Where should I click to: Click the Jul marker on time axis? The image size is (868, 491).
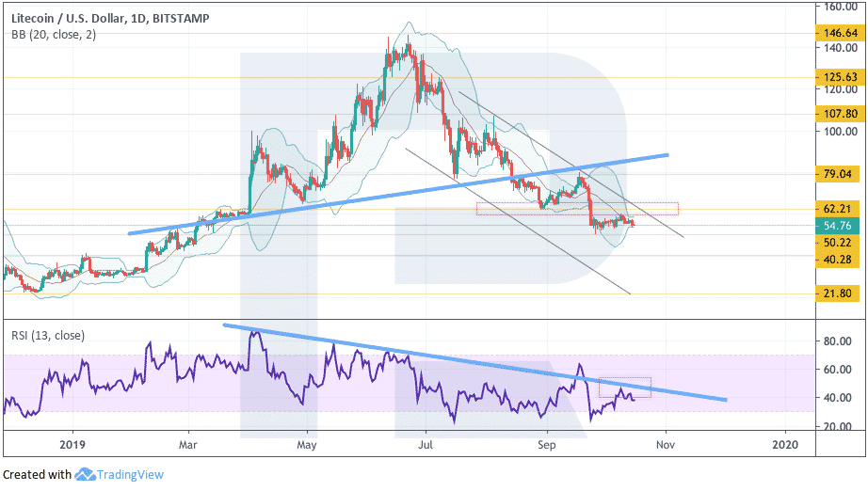pos(426,445)
